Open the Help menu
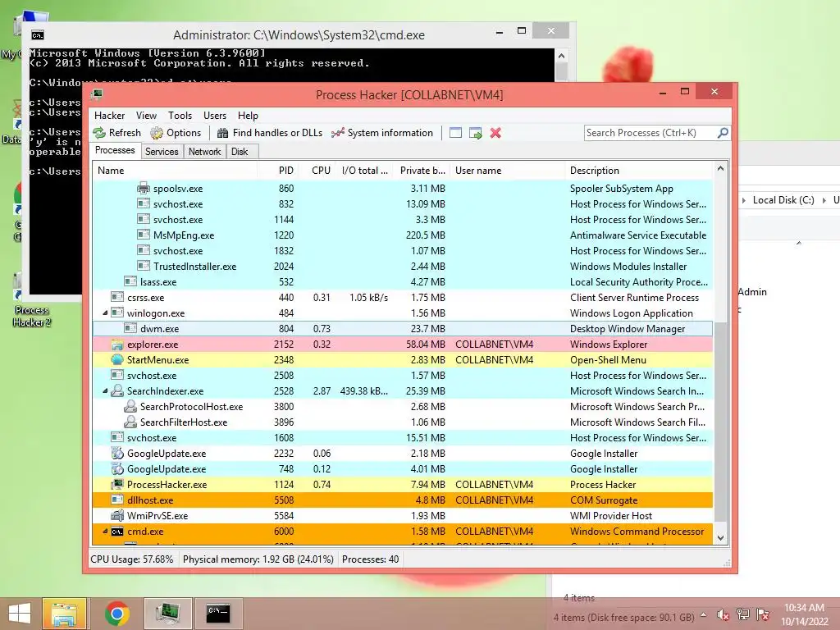Image resolution: width=840 pixels, height=630 pixels. click(248, 115)
